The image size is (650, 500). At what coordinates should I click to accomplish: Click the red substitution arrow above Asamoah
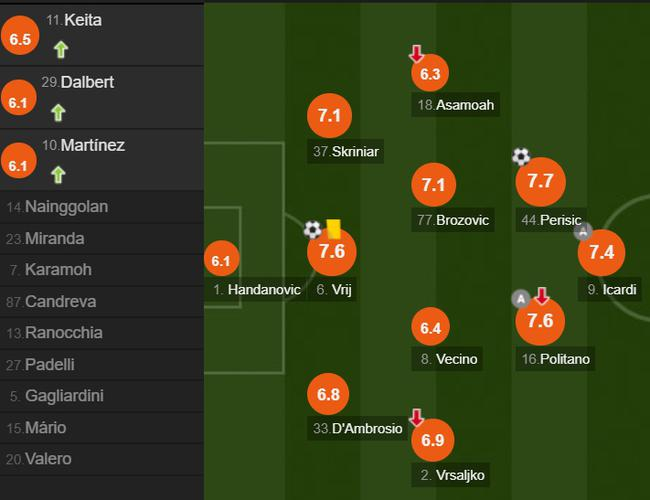pos(417,54)
